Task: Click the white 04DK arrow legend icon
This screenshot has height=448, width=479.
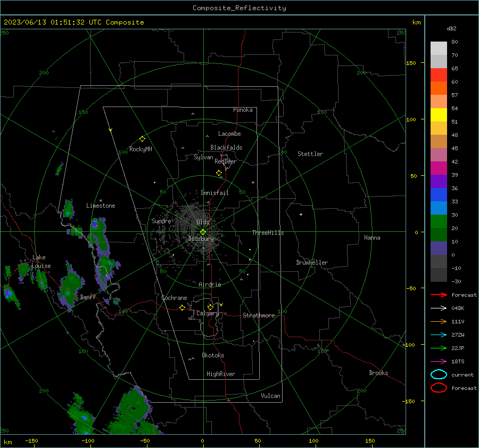Action: click(439, 308)
